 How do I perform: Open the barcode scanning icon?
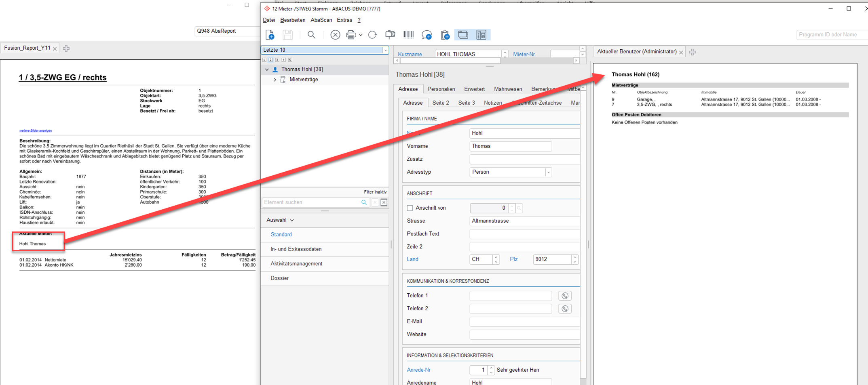(408, 35)
